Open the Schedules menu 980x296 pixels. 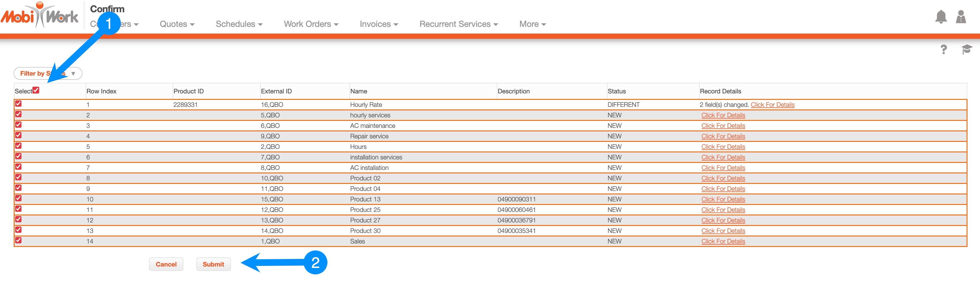239,24
